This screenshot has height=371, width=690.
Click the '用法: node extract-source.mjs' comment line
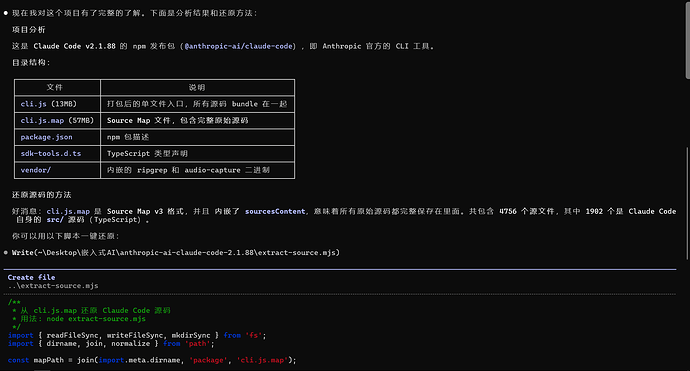79,319
